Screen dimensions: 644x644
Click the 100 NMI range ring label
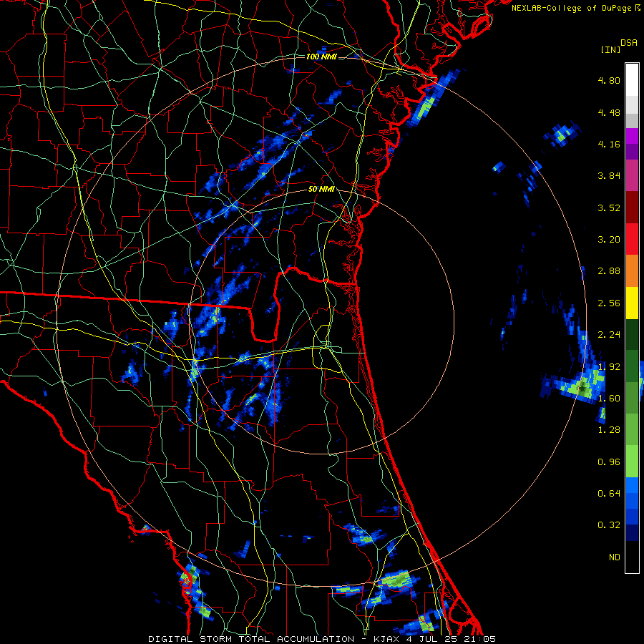click(x=321, y=57)
